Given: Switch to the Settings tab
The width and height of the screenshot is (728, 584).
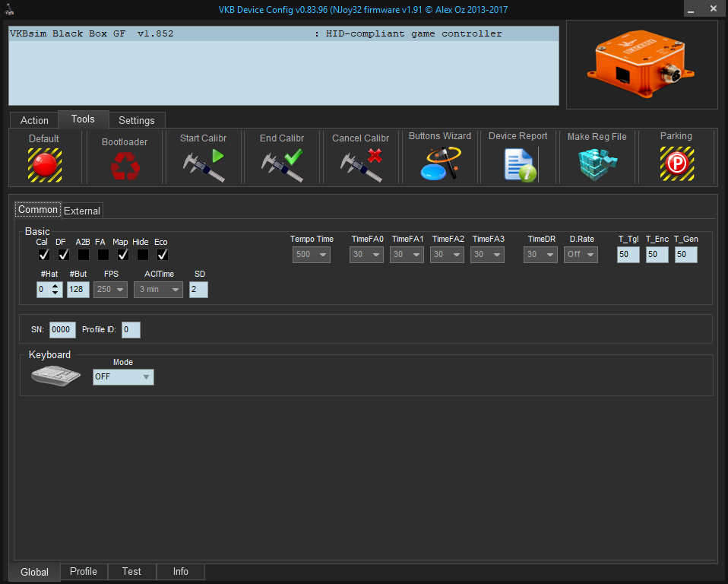Looking at the screenshot, I should click(x=137, y=120).
